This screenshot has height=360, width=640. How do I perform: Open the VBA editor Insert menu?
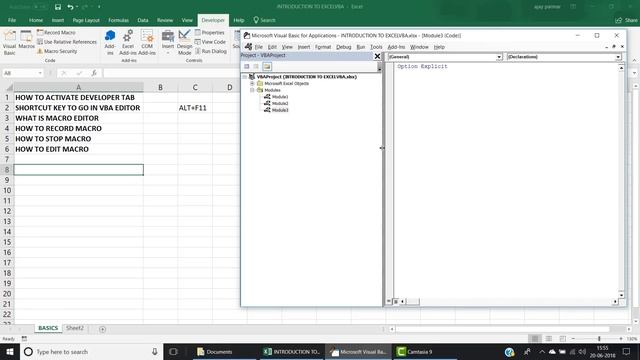pyautogui.click(x=304, y=47)
